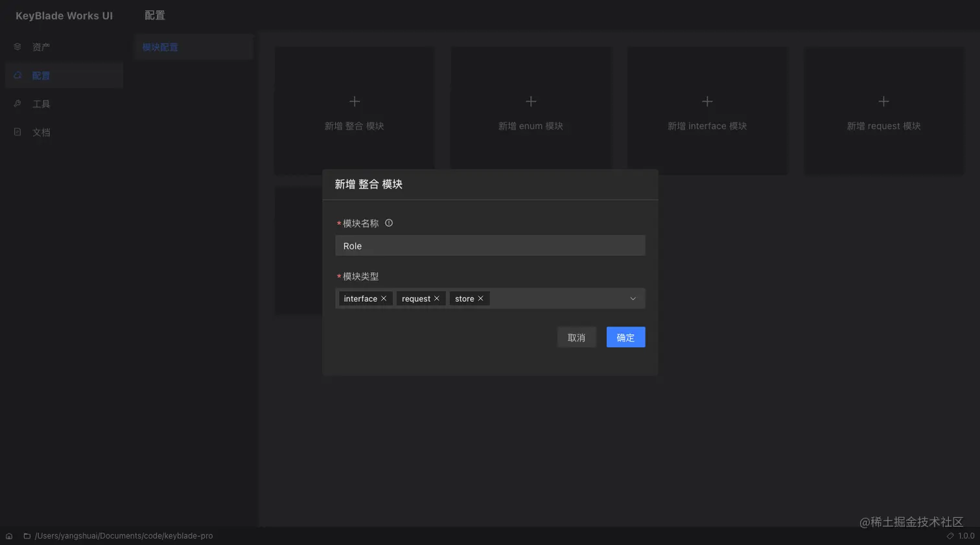The width and height of the screenshot is (980, 545).
Task: Click the plus icon on 新增 request 模块 card
Action: coord(883,101)
